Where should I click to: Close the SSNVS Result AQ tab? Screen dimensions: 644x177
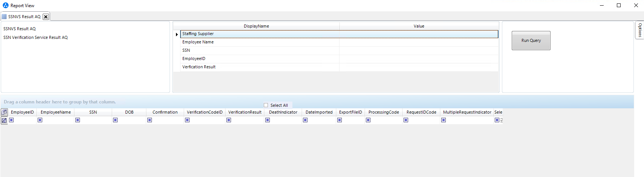[46, 17]
